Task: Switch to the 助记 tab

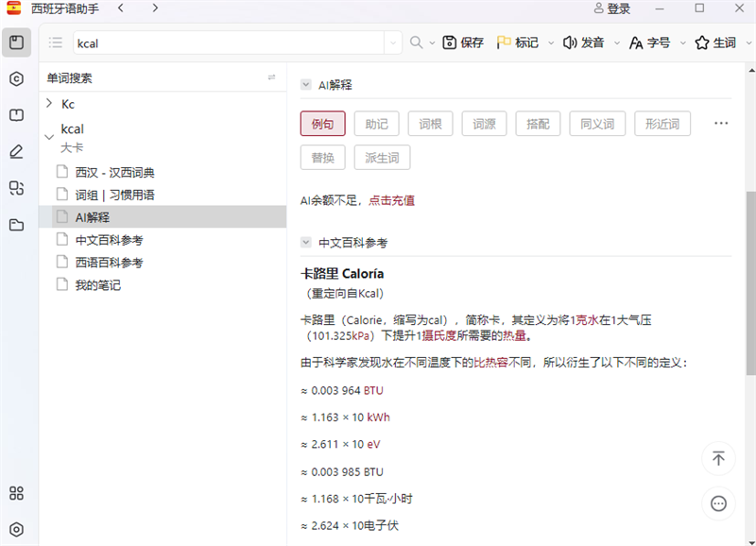Action: click(376, 124)
